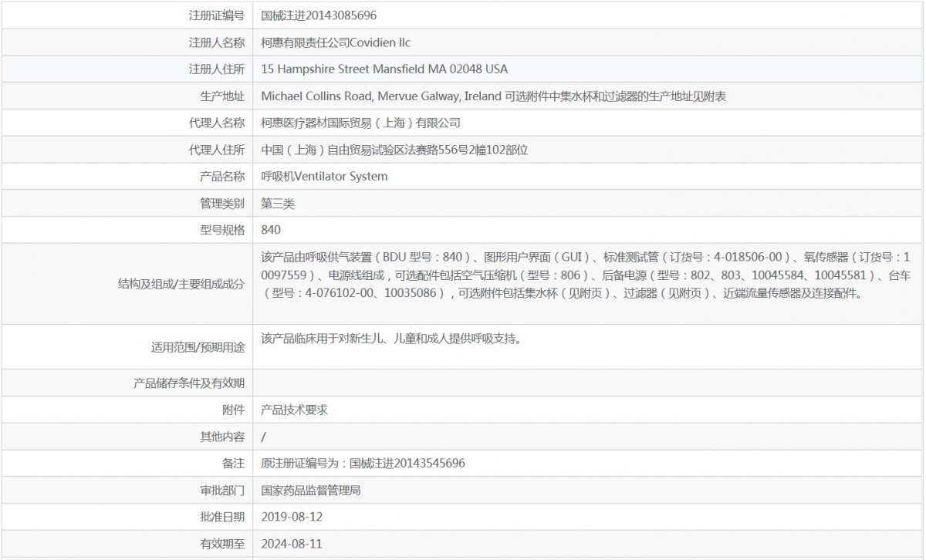This screenshot has height=560, width=926.
Task: Select the remark 原注册证编号为：国械注进20143545696
Action: click(x=363, y=464)
